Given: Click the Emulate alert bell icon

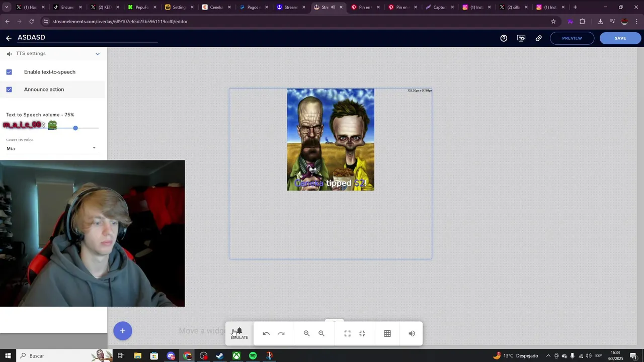Looking at the screenshot, I should point(239,333).
